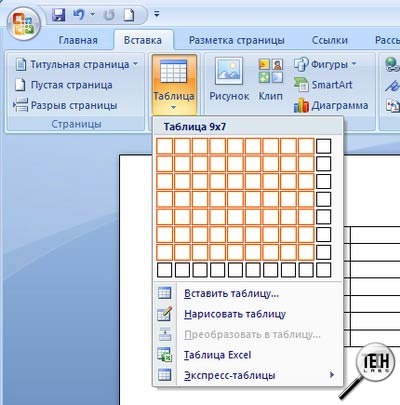Open the undo history dropdown arrow

[92, 14]
